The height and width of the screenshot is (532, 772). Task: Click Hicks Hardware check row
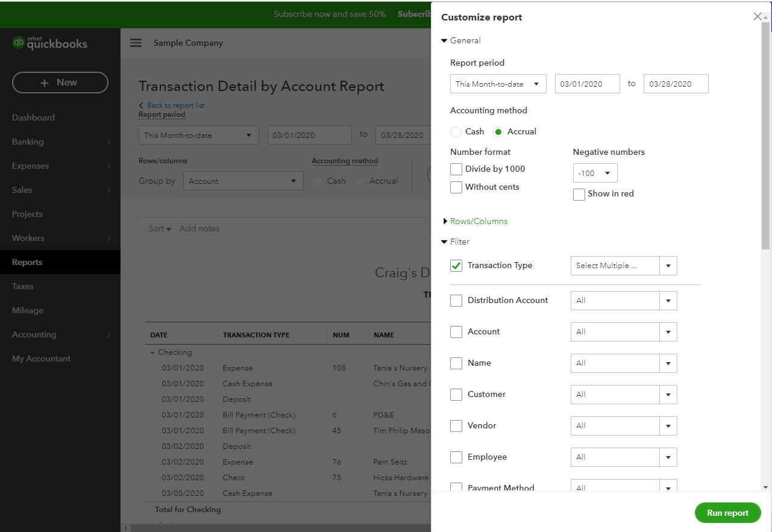pyautogui.click(x=289, y=478)
